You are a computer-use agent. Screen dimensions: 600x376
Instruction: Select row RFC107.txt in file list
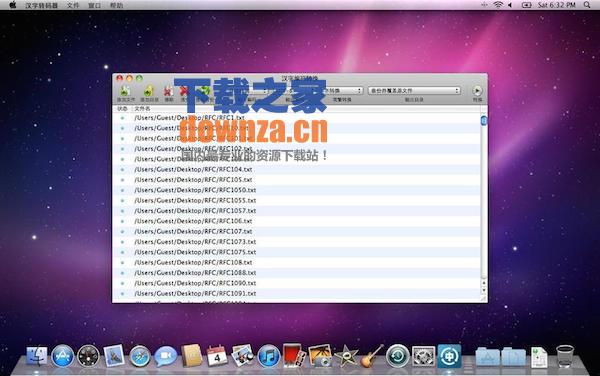click(297, 231)
